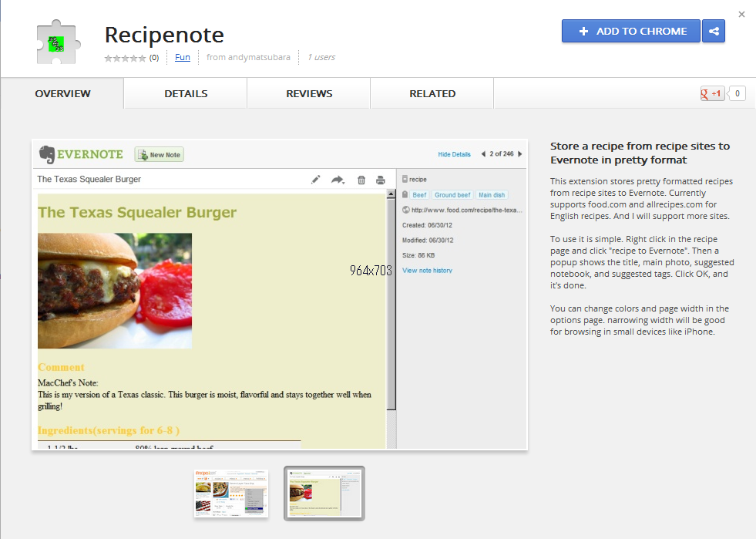Open the food.com recipe URL link
756x539 pixels.
coord(467,210)
